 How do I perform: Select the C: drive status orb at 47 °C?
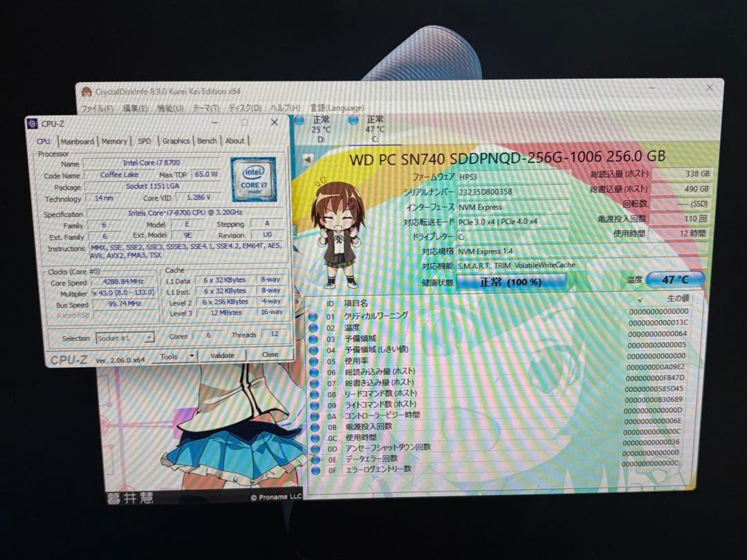tap(353, 120)
